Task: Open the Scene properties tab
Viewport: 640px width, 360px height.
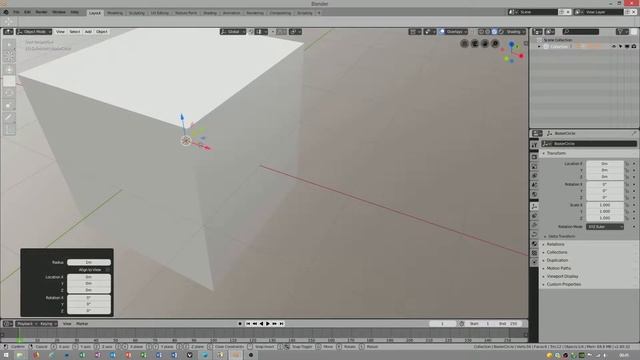Action: (x=534, y=185)
